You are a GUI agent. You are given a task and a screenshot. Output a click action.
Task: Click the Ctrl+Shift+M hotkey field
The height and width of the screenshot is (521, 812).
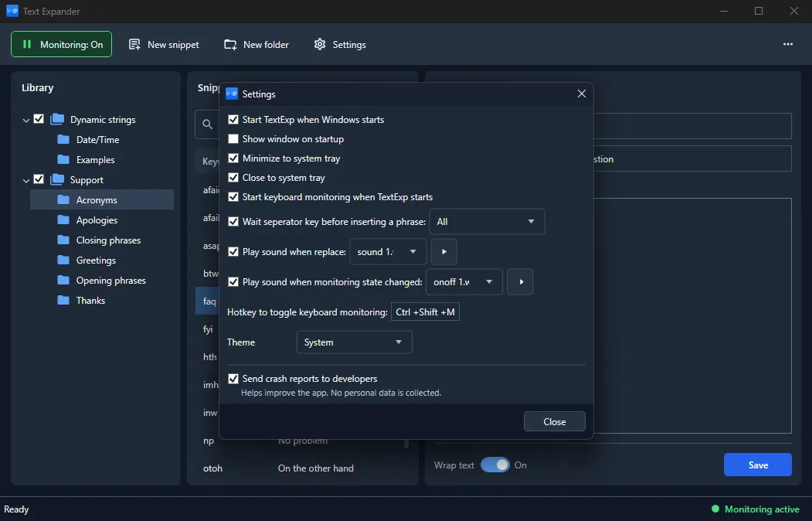(x=425, y=312)
